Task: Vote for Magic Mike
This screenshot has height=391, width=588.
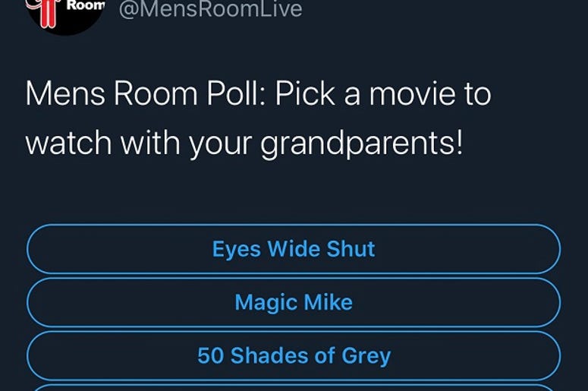Action: coord(294,302)
